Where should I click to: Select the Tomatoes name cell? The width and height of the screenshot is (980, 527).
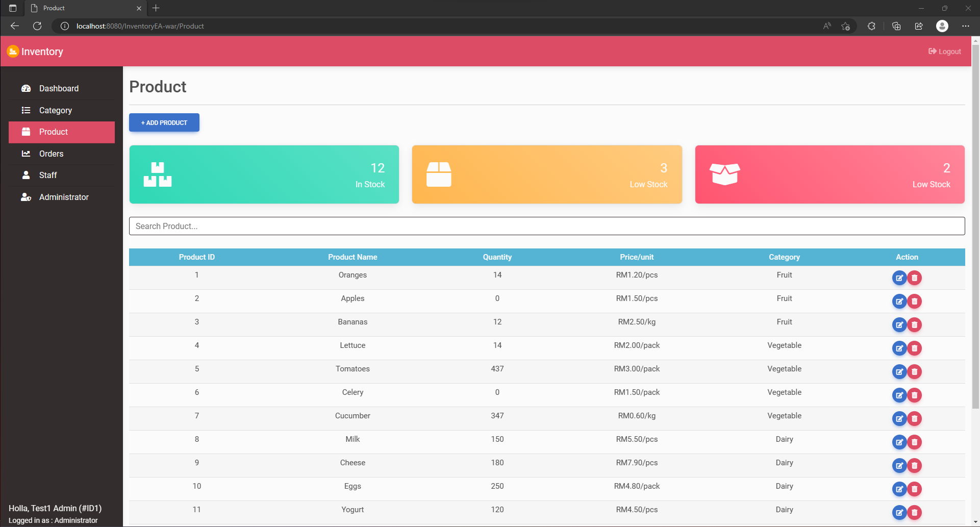click(353, 369)
